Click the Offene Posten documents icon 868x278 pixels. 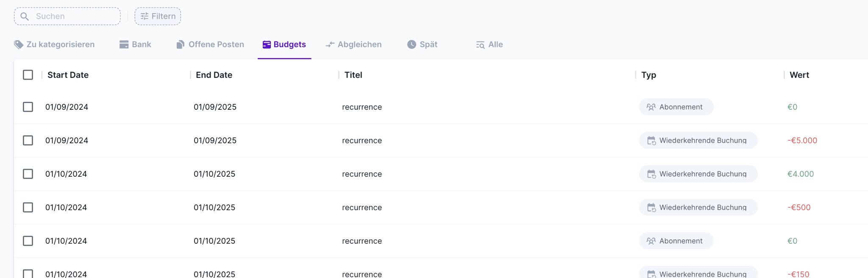181,44
